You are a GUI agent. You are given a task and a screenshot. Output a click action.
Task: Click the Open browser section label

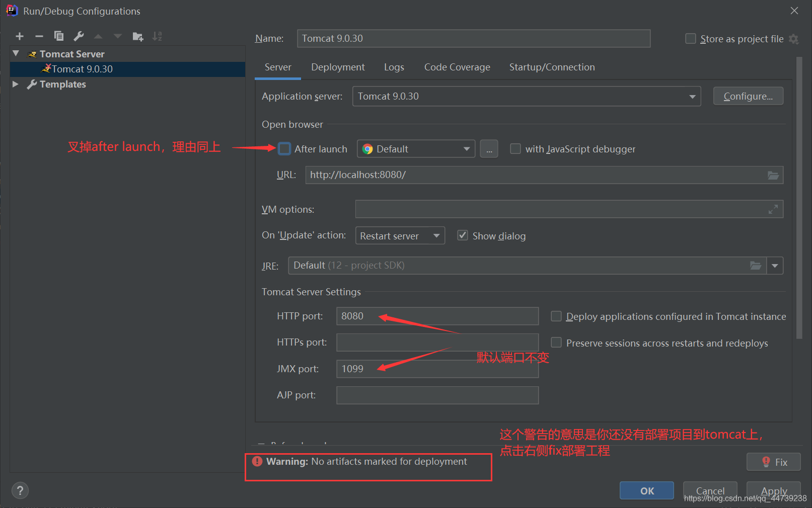292,124
